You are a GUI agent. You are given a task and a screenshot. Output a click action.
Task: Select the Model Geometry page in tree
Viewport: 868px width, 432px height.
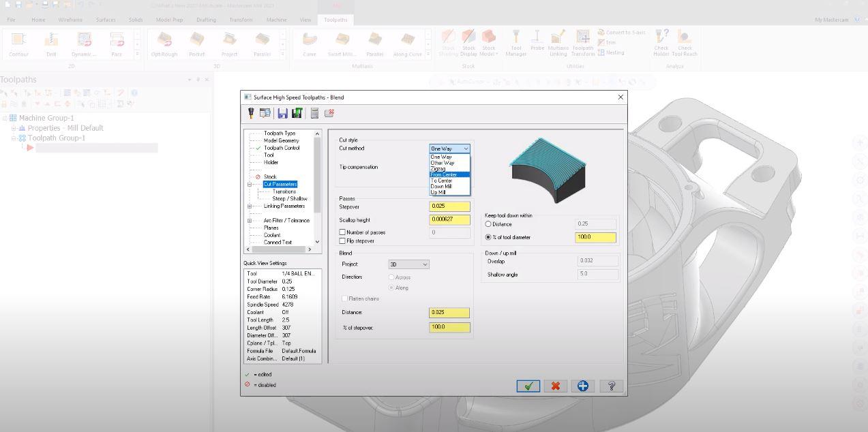click(x=282, y=140)
